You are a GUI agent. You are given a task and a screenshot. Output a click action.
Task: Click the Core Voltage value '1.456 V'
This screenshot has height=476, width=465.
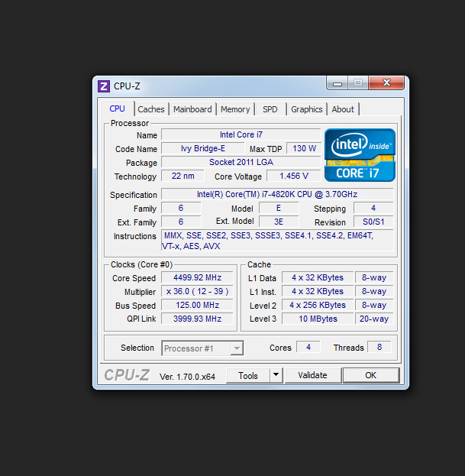point(294,176)
